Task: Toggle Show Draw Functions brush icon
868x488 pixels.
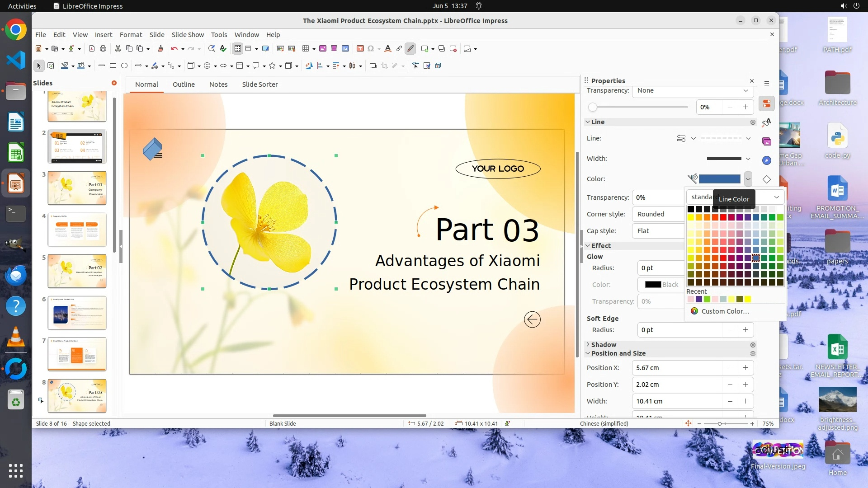Action: (x=410, y=49)
